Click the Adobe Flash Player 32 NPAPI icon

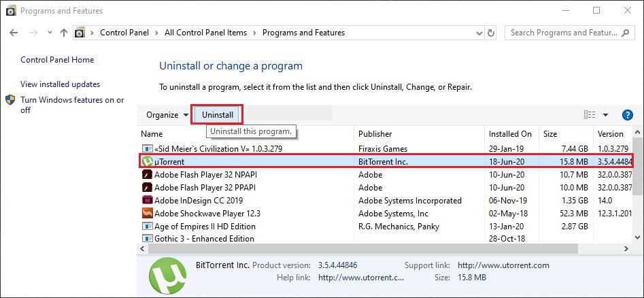pyautogui.click(x=147, y=175)
